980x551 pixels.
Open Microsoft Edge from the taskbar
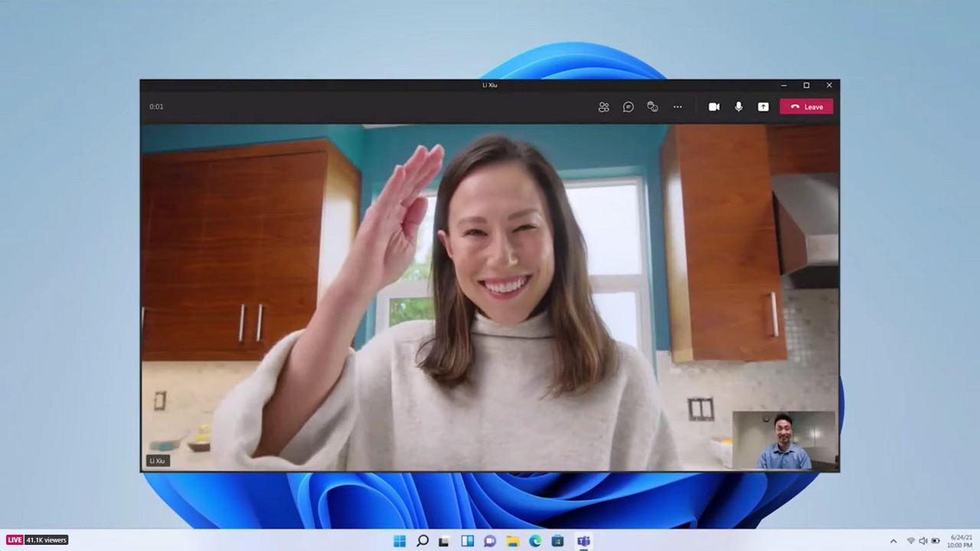tap(535, 541)
